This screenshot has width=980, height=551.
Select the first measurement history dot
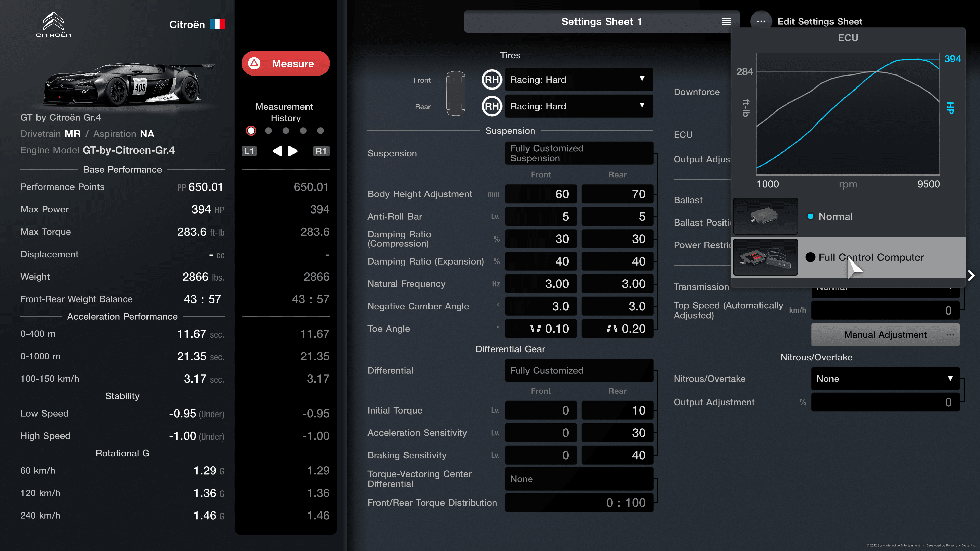pos(251,131)
